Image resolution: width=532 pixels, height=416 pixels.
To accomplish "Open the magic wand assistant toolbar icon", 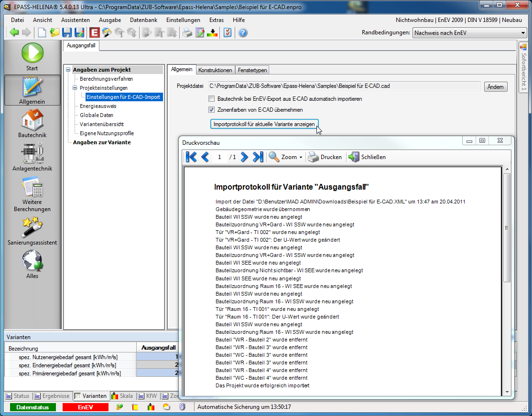I will (x=107, y=32).
